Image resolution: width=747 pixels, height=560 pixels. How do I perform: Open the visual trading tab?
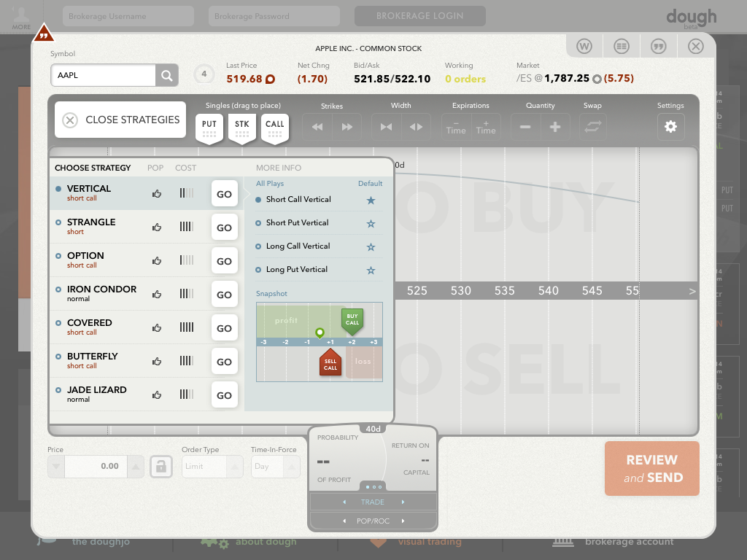(416, 542)
